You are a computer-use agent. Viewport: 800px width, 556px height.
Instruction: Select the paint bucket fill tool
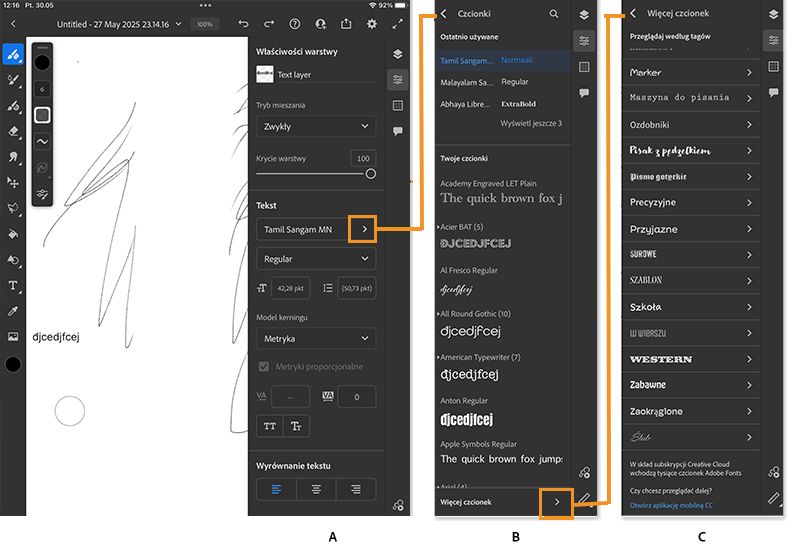pos(13,234)
